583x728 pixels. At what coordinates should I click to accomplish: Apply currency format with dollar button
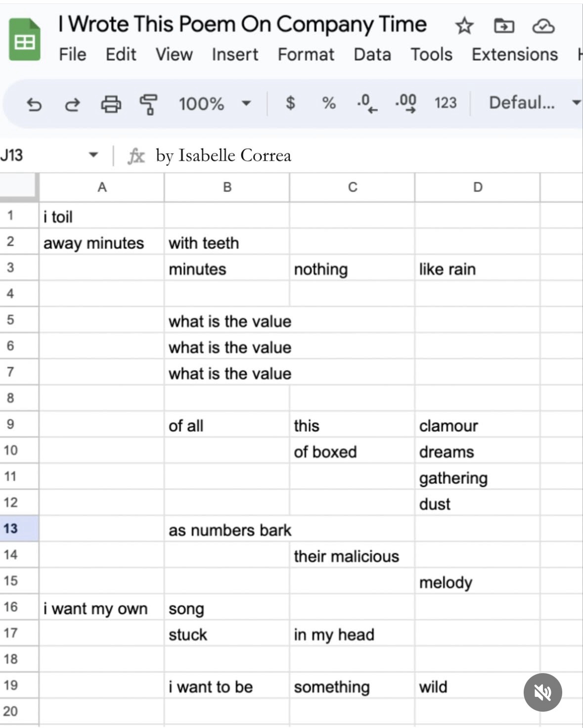290,103
